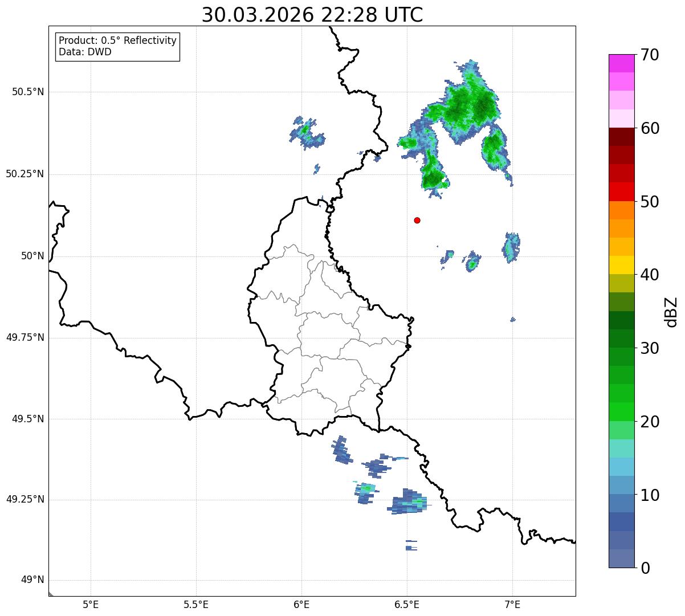The image size is (685, 616).
Task: Click the 6°E longitude label
Action: 301,605
